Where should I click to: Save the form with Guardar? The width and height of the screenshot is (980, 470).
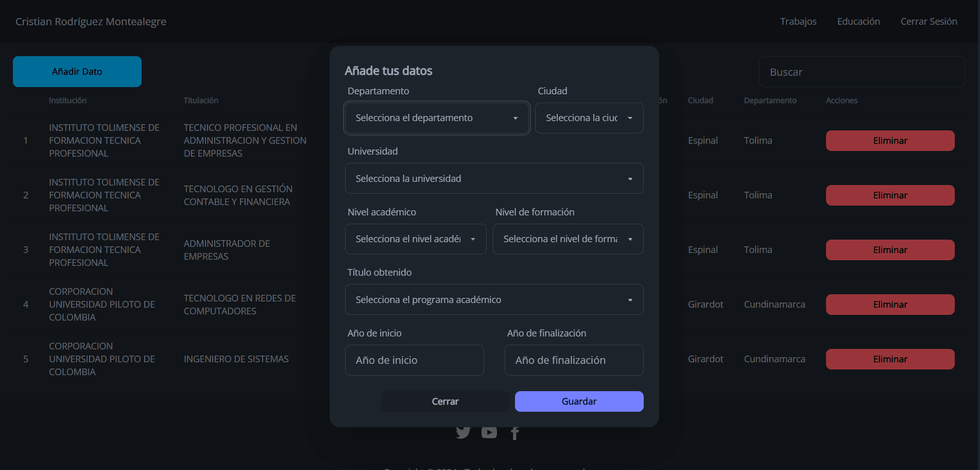click(579, 401)
